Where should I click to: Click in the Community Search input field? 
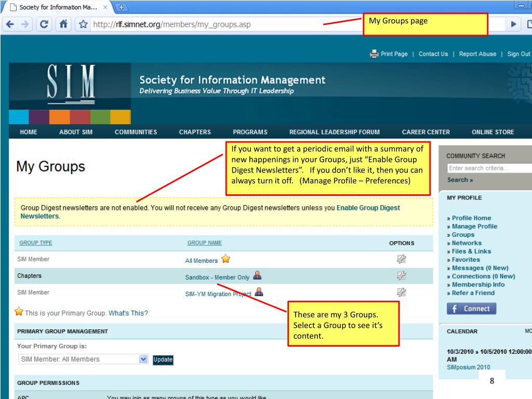pyautogui.click(x=489, y=168)
